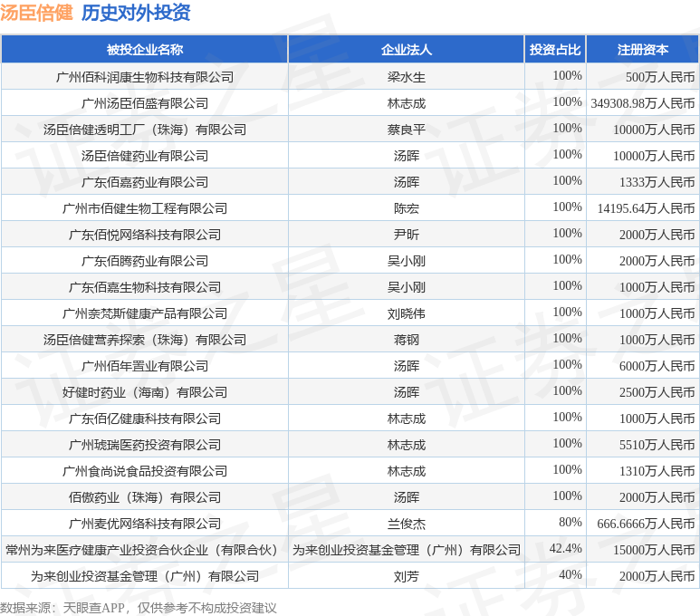Click legal person 刘芳
700x616 pixels.
(x=407, y=577)
